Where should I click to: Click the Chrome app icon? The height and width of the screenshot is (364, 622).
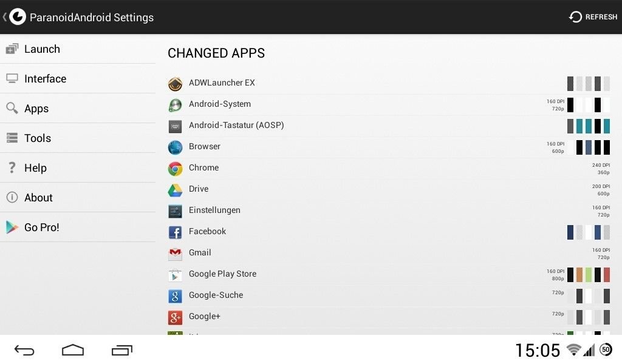point(175,169)
